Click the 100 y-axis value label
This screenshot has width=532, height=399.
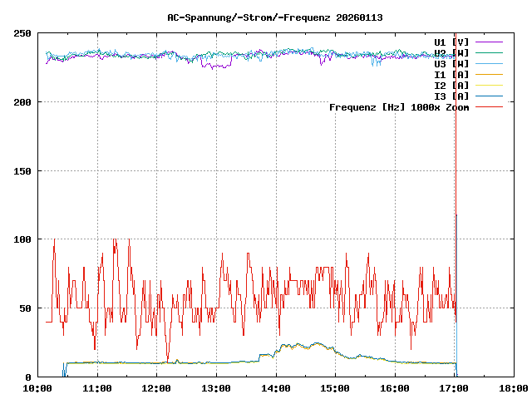22,239
